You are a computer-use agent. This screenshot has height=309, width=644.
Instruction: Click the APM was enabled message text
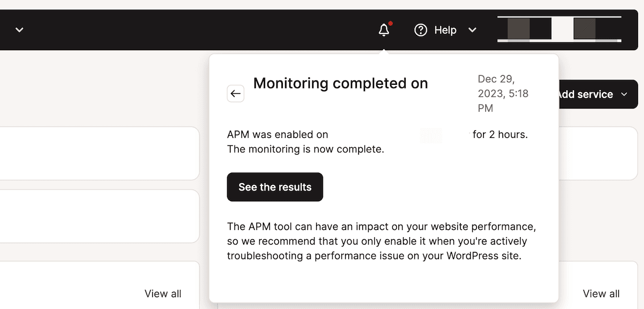pyautogui.click(x=277, y=134)
